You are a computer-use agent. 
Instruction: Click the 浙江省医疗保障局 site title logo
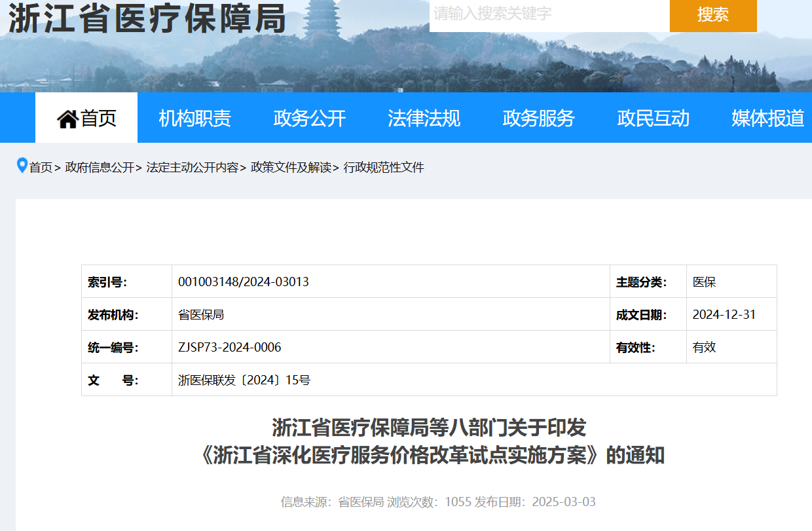[x=147, y=18]
